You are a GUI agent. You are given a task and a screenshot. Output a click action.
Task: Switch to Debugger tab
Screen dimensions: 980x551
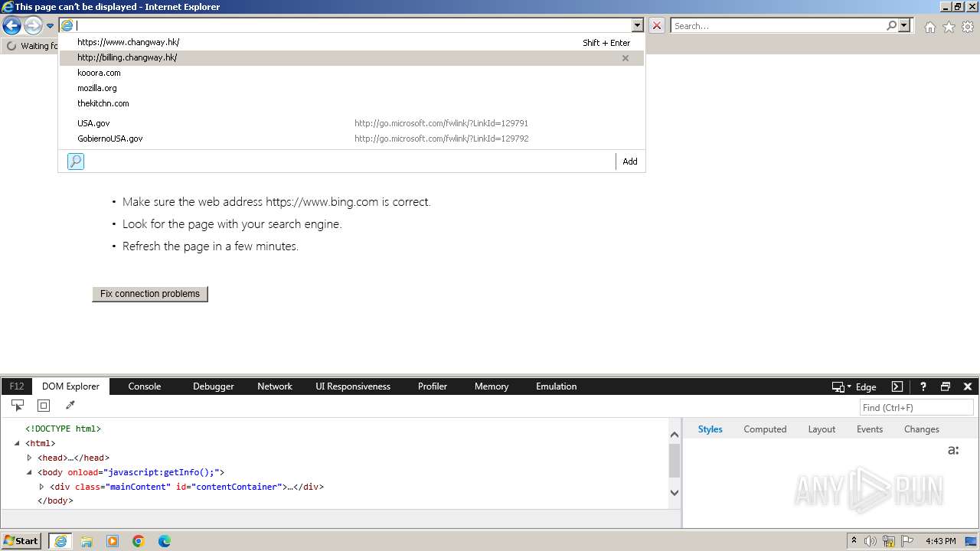[214, 386]
